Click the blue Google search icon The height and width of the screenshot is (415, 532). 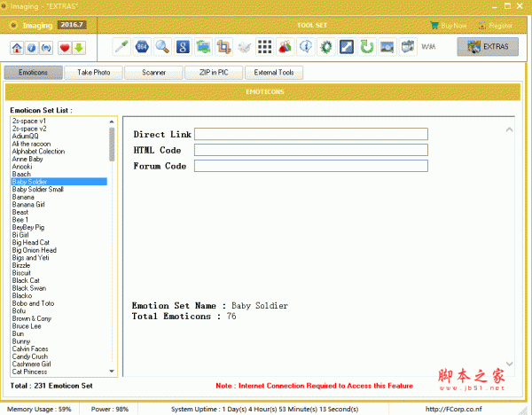pos(183,46)
